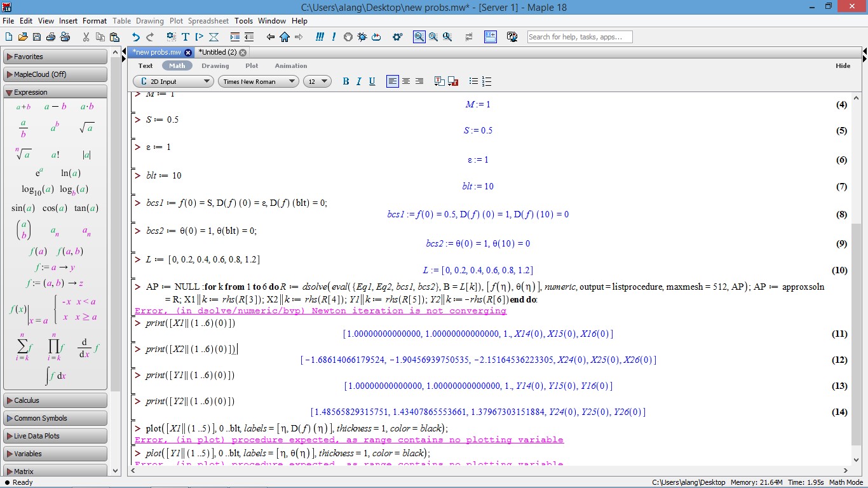Image resolution: width=868 pixels, height=488 pixels.
Task: Expand the MapleCloud (Off) palette
Action: tap(55, 74)
